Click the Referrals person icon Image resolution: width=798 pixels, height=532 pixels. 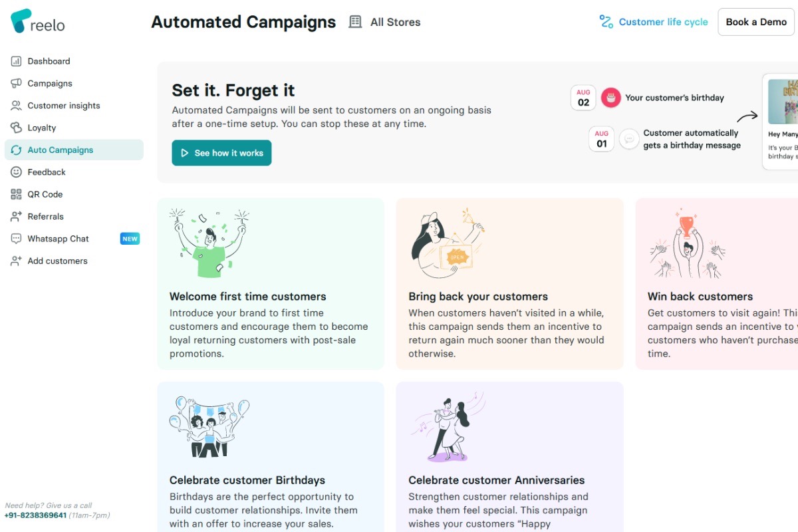click(x=16, y=217)
